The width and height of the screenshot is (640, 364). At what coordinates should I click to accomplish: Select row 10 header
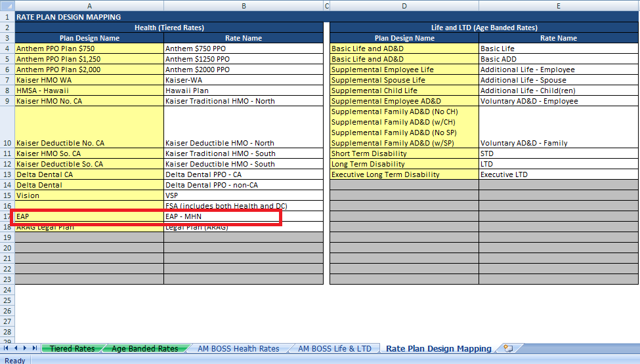pos(7,142)
